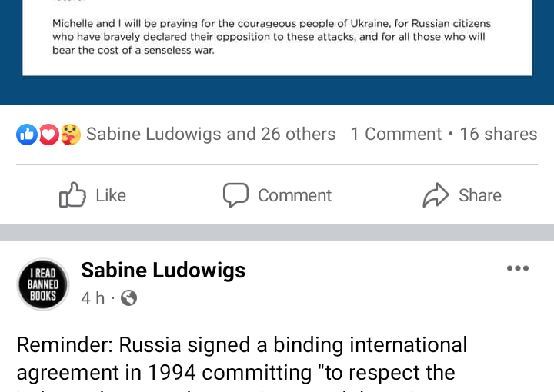Open the 'I Read Banned Books' profile picture

[x=43, y=284]
